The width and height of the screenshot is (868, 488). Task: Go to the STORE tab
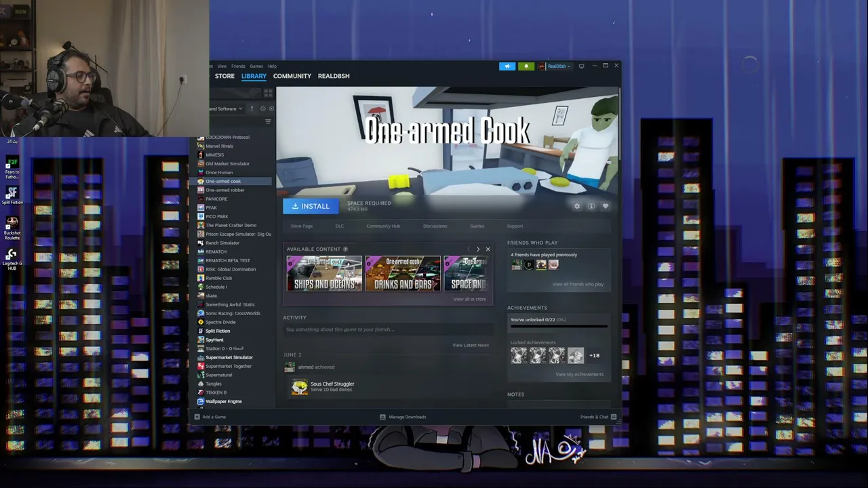point(224,76)
